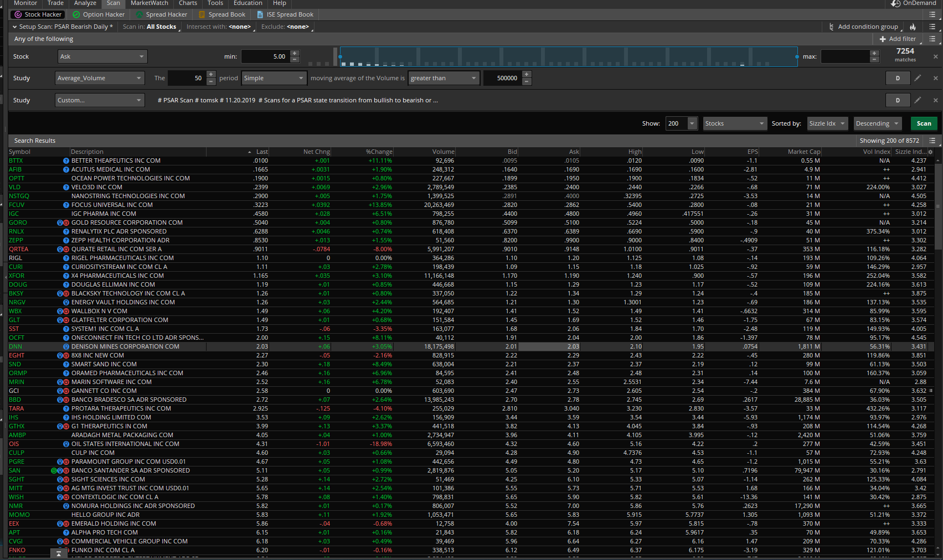Viewport: 943px width, 560px height.
Task: Remove the Average_Volume study filter
Action: 936,78
